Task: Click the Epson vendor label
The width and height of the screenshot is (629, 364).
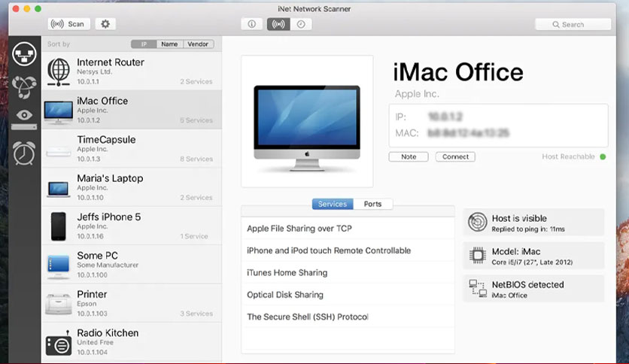Action: click(x=87, y=304)
